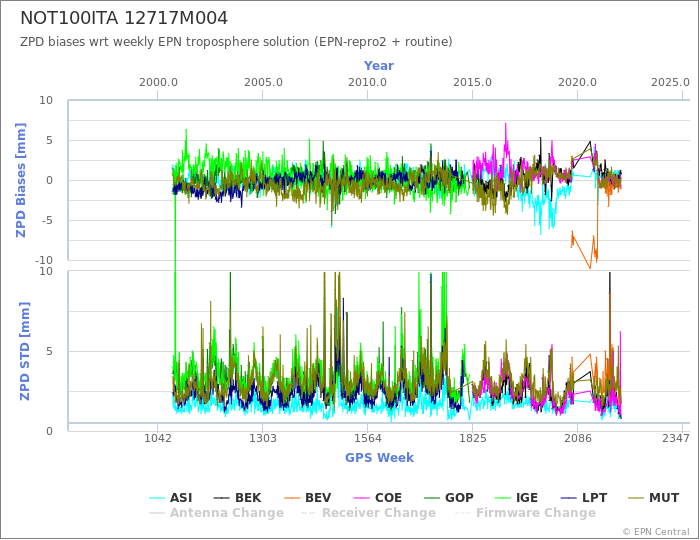
Task: Enable Firmware Change markers in legend
Action: pyautogui.click(x=525, y=513)
